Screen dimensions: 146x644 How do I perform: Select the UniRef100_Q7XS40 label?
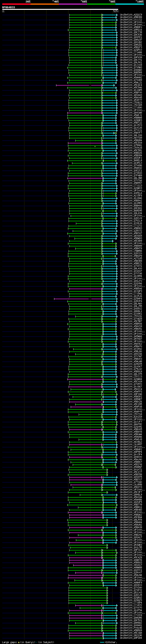[x=131, y=588]
